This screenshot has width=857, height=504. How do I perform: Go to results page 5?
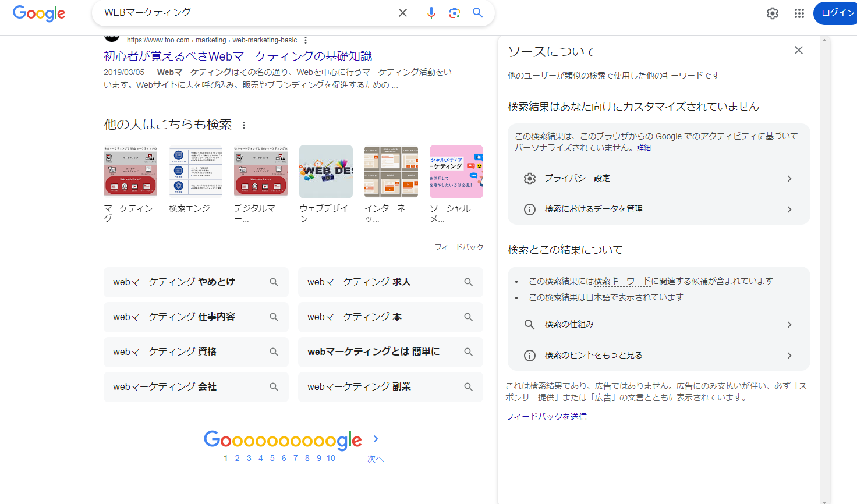[272, 458]
